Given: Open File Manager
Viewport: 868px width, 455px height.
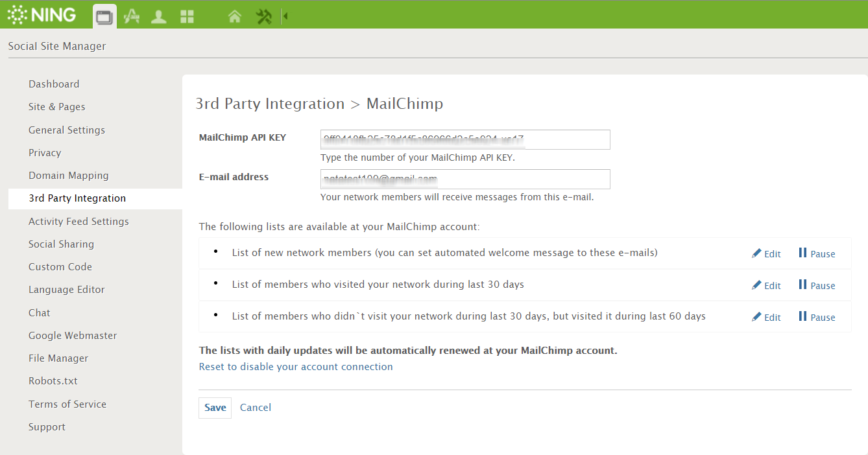Looking at the screenshot, I should (58, 358).
